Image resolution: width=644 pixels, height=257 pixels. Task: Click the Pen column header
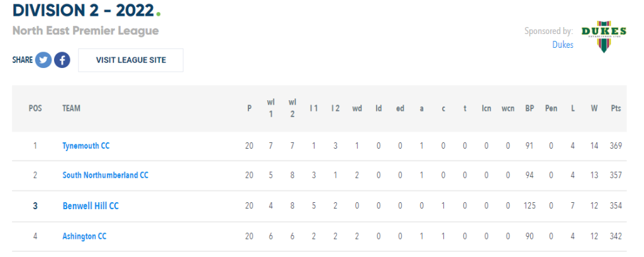pyautogui.click(x=551, y=108)
